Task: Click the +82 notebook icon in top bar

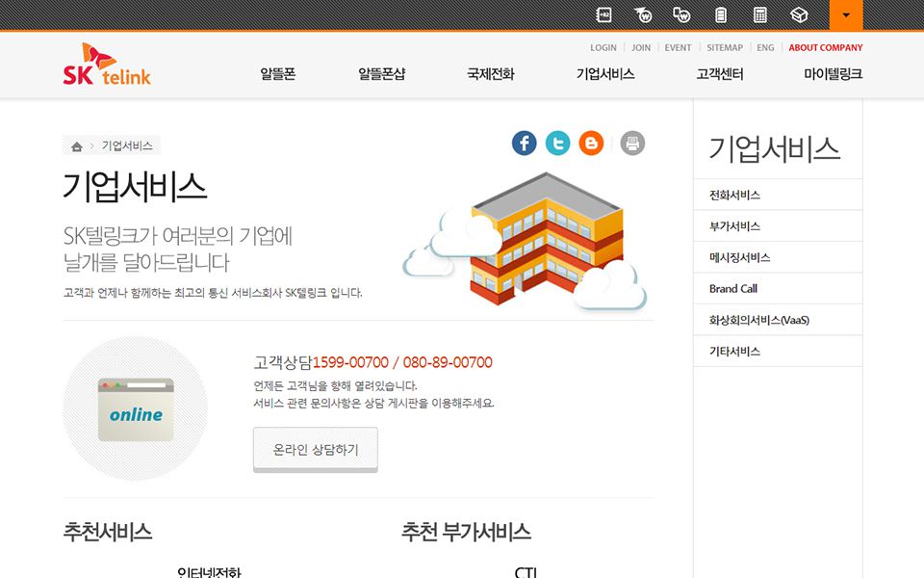Action: coord(604,14)
